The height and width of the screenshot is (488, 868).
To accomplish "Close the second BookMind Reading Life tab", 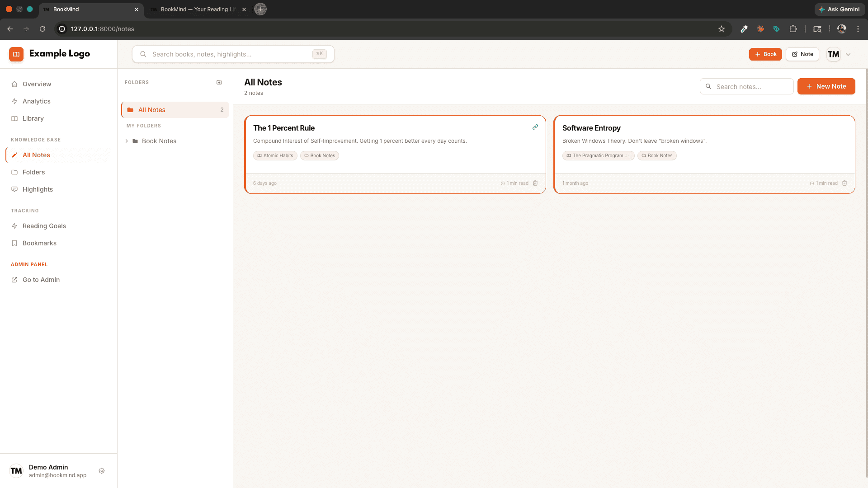I will pyautogui.click(x=244, y=9).
